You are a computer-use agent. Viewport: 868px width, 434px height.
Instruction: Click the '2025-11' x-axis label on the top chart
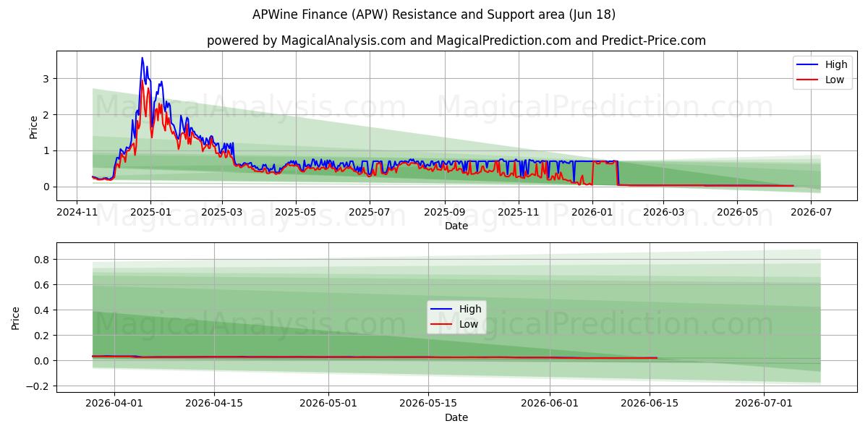coord(519,212)
